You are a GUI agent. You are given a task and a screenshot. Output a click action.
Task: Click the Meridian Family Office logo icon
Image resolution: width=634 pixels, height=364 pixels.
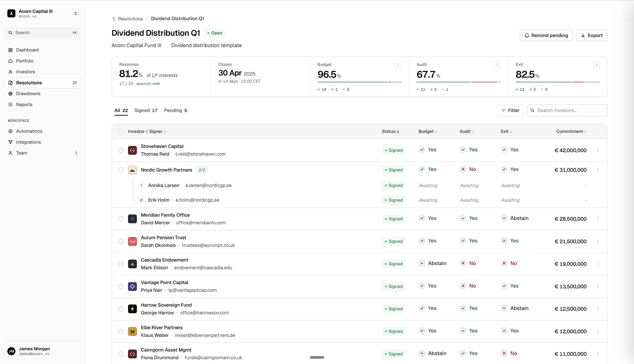coord(132,219)
